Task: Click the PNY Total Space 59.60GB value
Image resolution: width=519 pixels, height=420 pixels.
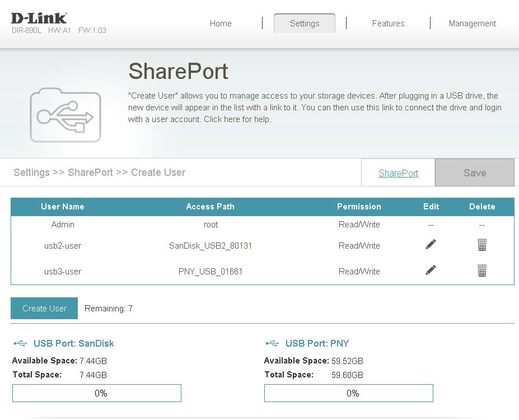Action: [x=347, y=375]
